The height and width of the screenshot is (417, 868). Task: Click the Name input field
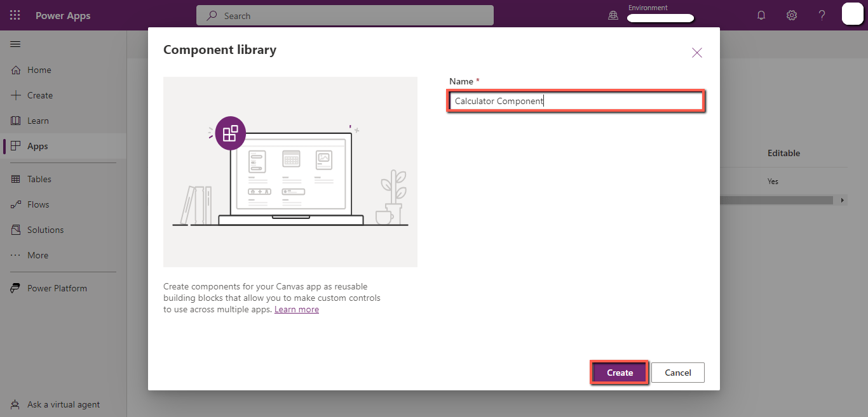pos(576,101)
